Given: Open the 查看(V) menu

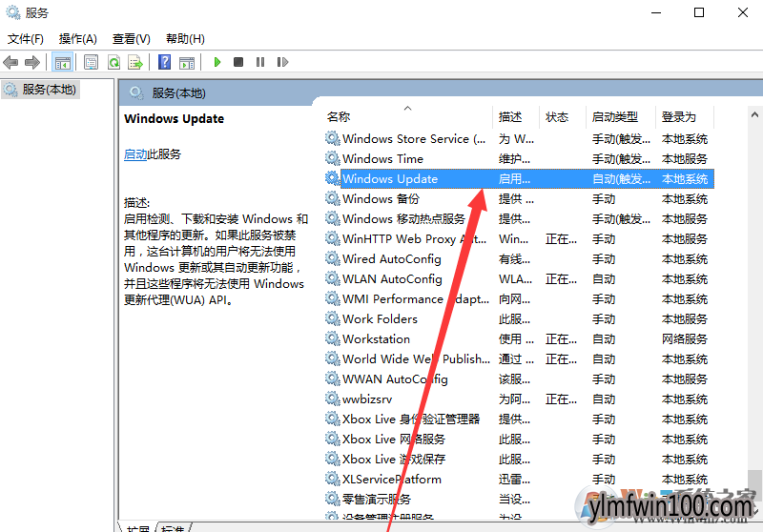Looking at the screenshot, I should pyautogui.click(x=132, y=39).
